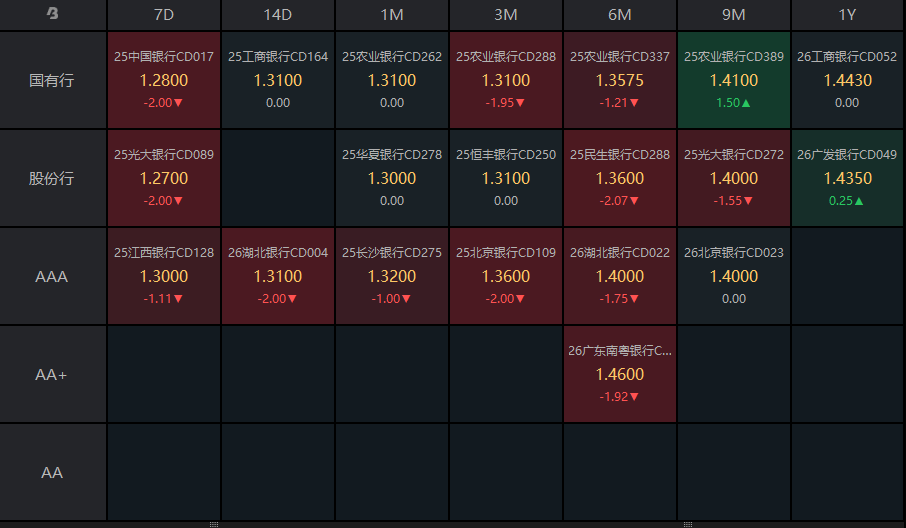Open the 25民生银行CD288 cell
Image resolution: width=906 pixels, height=528 pixels.
coord(619,179)
